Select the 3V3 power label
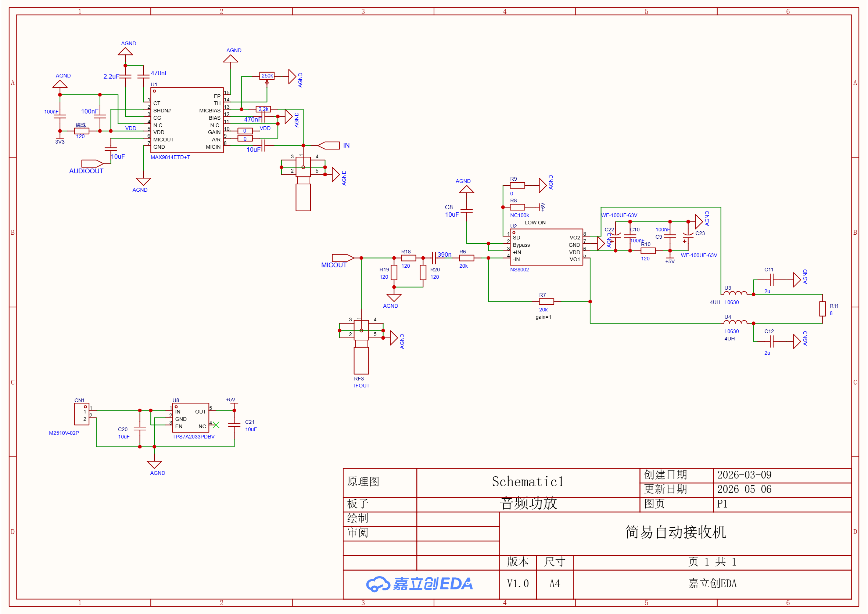Image resolution: width=868 pixels, height=614 pixels. point(60,142)
